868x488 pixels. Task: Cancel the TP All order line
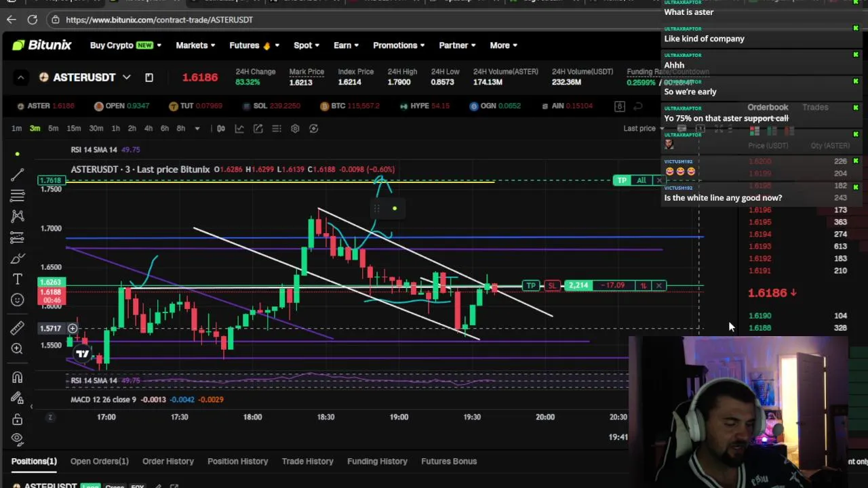[659, 180]
